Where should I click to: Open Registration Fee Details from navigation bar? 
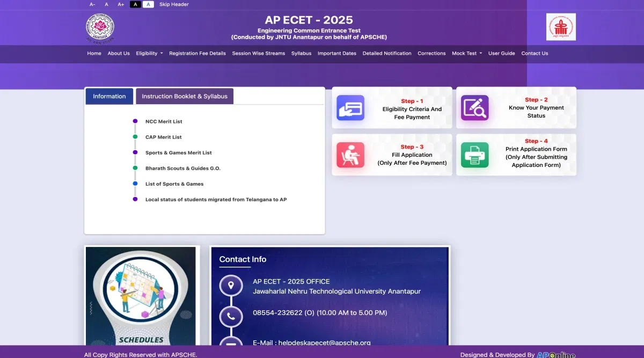click(x=197, y=54)
